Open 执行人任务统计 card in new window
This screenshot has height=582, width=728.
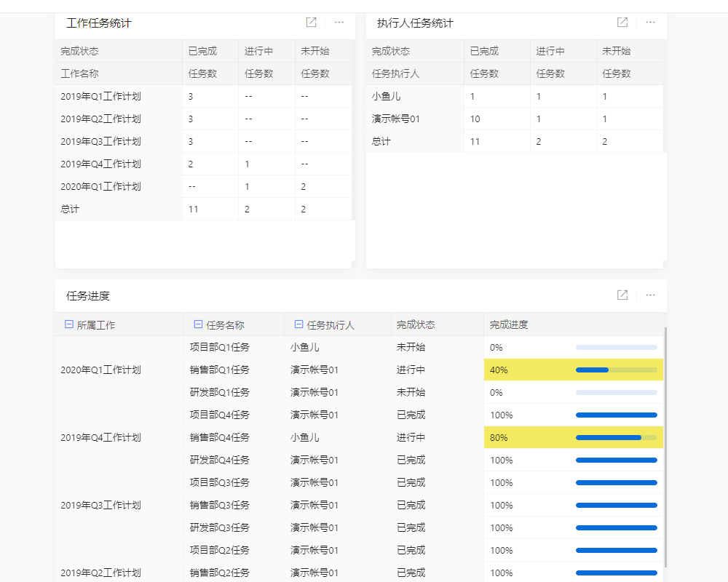(622, 22)
